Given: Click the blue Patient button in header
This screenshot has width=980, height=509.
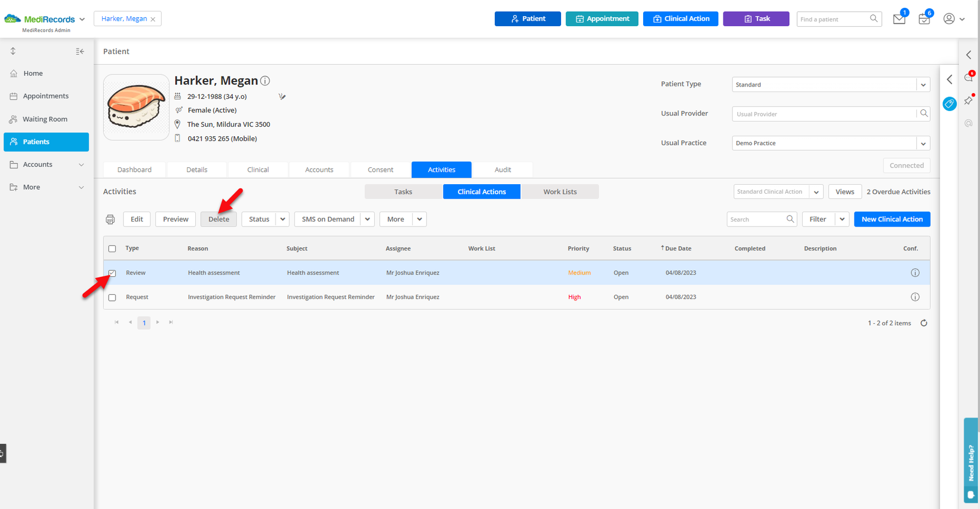Looking at the screenshot, I should 528,18.
